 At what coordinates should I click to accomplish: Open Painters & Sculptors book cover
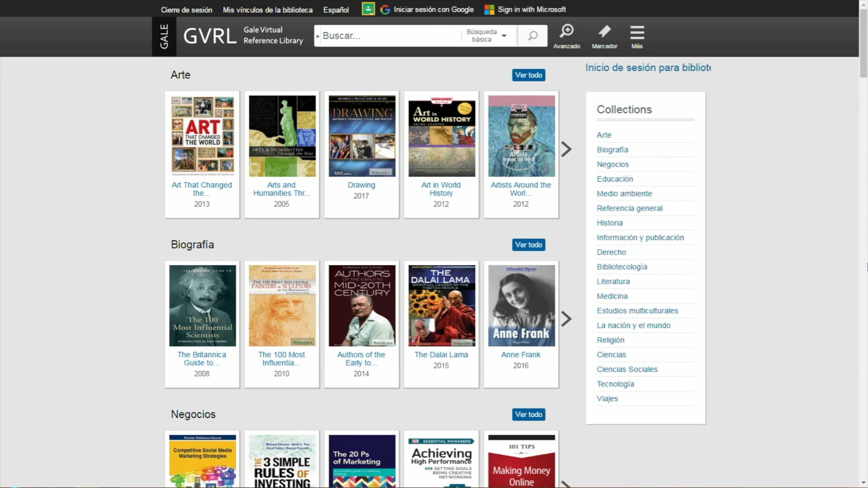(282, 306)
